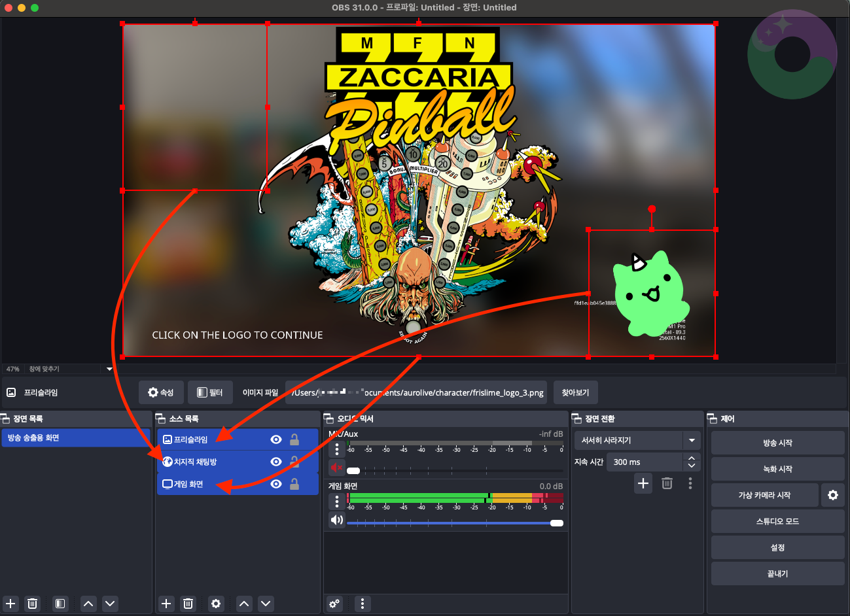Move the scene up with the 장면 목록 up arrow
This screenshot has height=616, width=850.
pos(88,604)
